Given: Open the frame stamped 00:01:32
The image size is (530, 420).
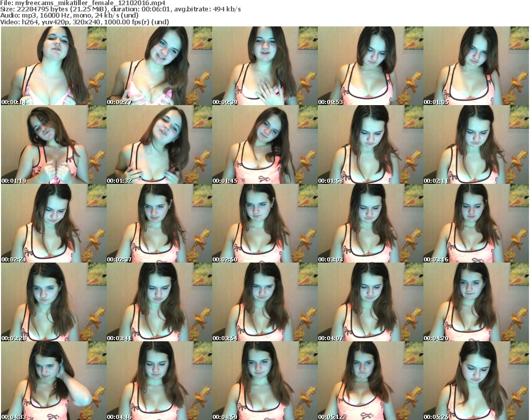Looking at the screenshot, I should [x=159, y=144].
